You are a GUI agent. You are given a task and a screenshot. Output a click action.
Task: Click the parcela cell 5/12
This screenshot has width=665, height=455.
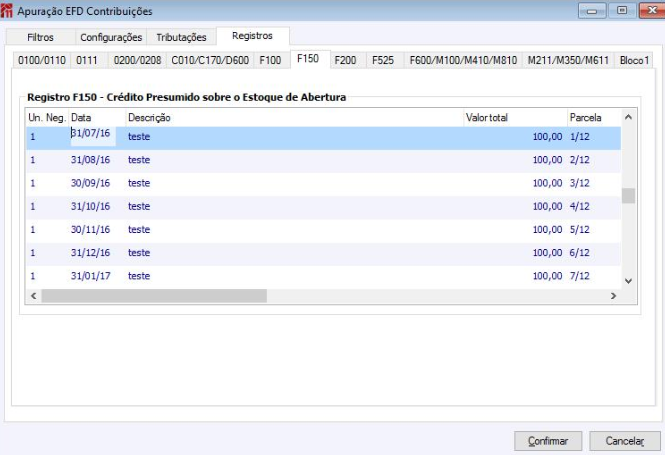(580, 229)
